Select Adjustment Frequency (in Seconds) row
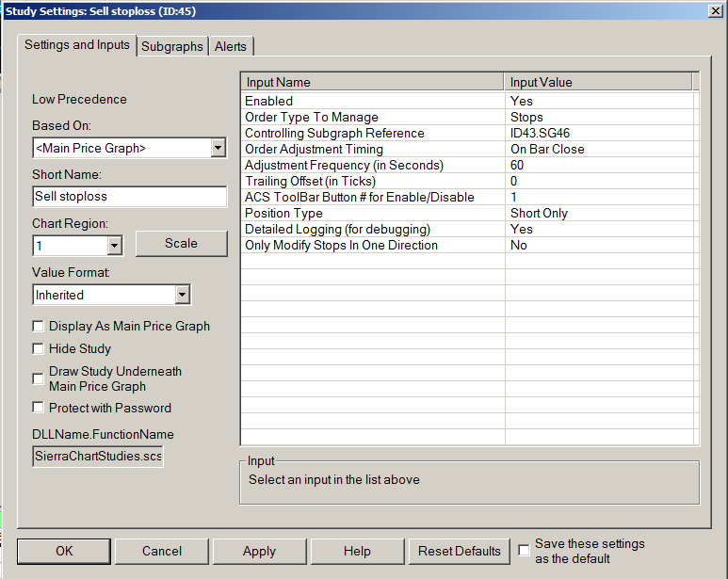The width and height of the screenshot is (728, 579). [469, 165]
